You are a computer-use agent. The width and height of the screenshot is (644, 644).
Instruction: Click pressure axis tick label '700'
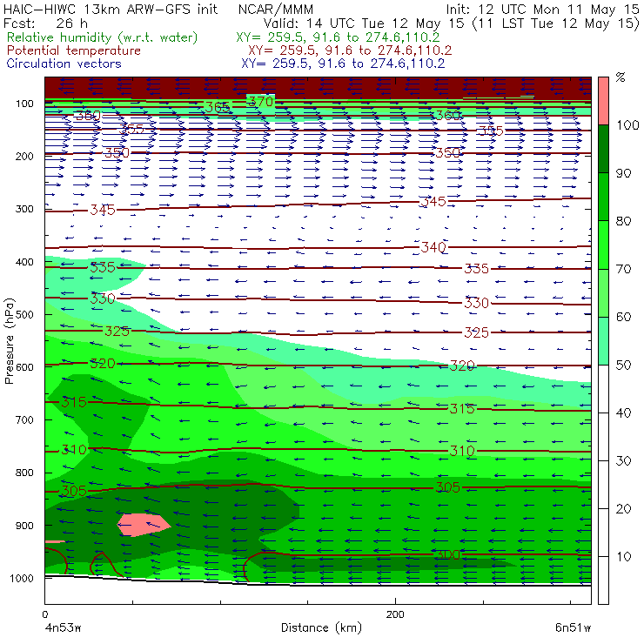pos(24,419)
